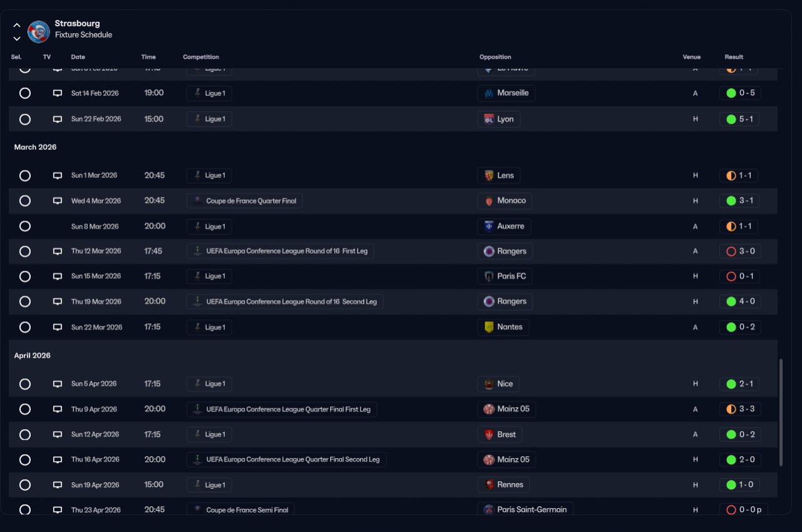Toggle selection circle for Rennes fixture

[25, 485]
